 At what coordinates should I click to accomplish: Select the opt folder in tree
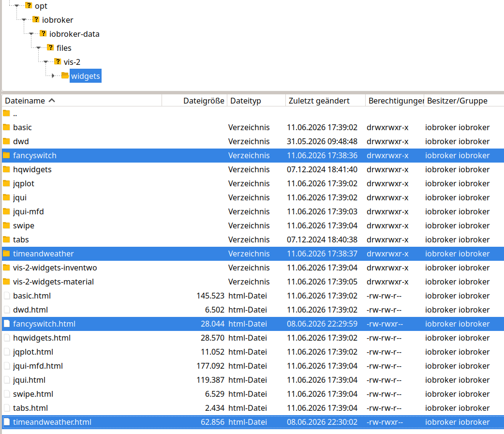click(x=41, y=6)
